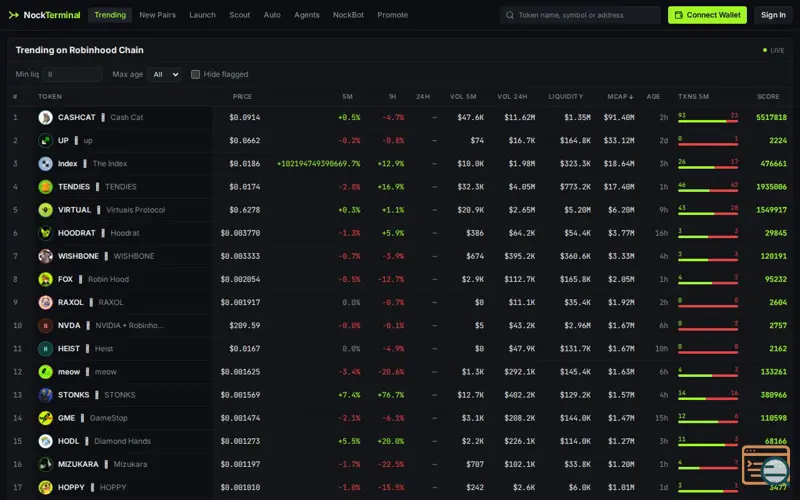The width and height of the screenshot is (800, 500).
Task: Sort by the TXNS 5M column header
Action: (x=693, y=96)
